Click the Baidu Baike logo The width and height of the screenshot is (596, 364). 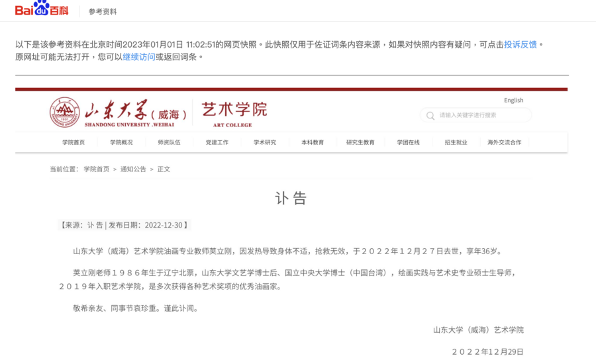click(x=41, y=10)
